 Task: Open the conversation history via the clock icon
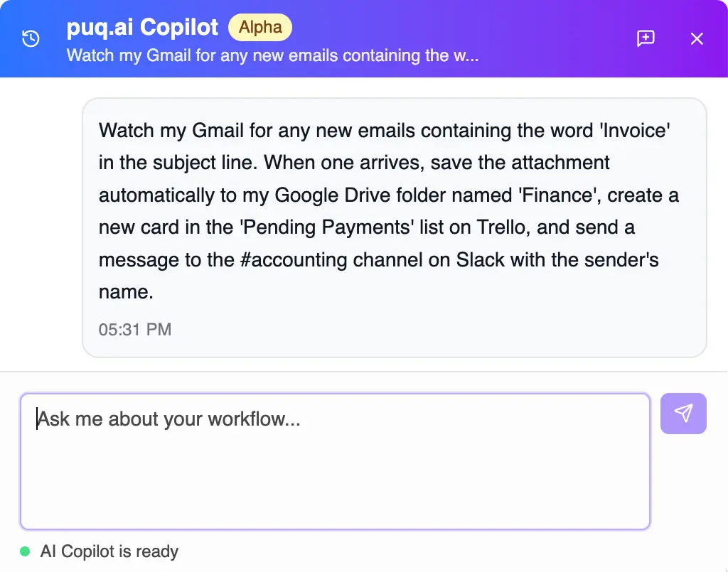click(x=30, y=38)
